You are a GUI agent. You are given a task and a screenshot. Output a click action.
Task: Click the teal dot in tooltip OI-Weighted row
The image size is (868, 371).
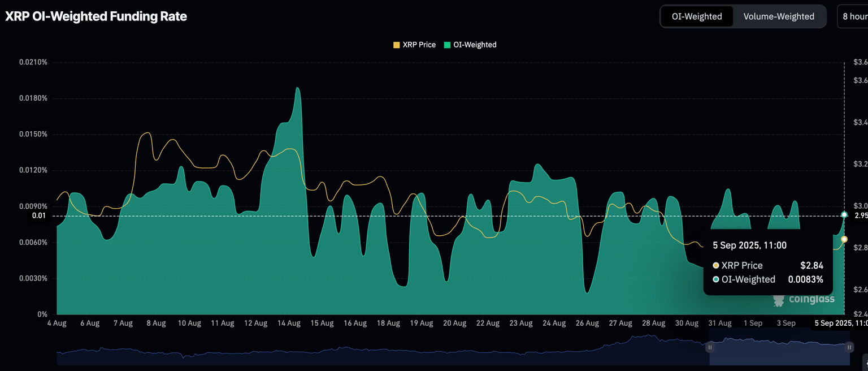tap(716, 279)
